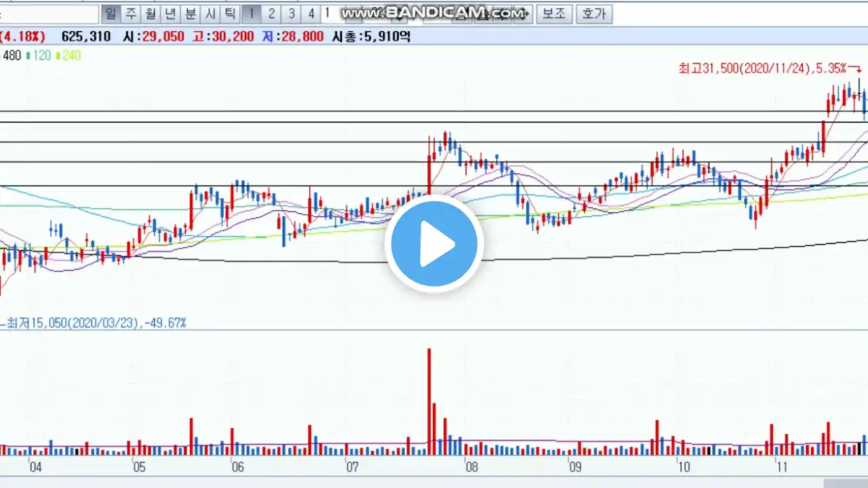This screenshot has height=488, width=868.
Task: Select interval preset 4 button
Action: [x=311, y=14]
